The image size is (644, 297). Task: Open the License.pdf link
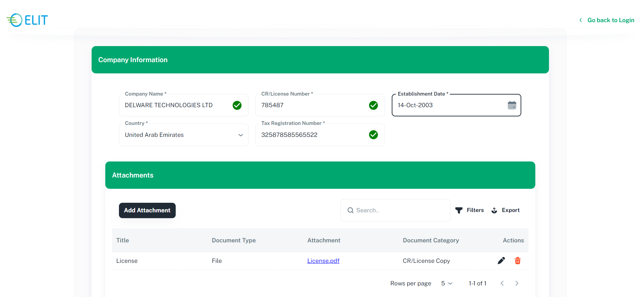point(323,261)
